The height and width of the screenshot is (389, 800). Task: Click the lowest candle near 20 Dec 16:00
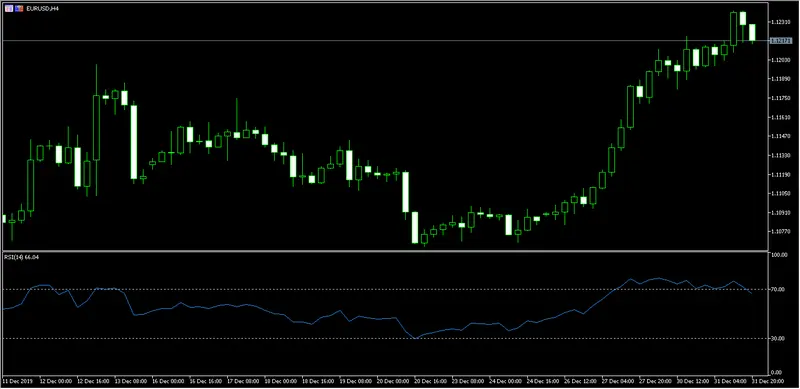(424, 238)
